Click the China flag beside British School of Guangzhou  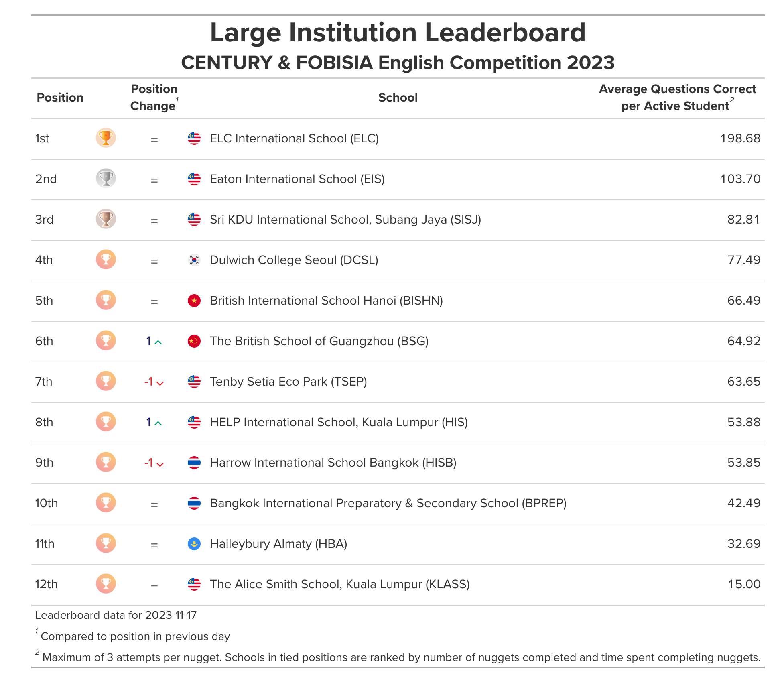pos(194,341)
